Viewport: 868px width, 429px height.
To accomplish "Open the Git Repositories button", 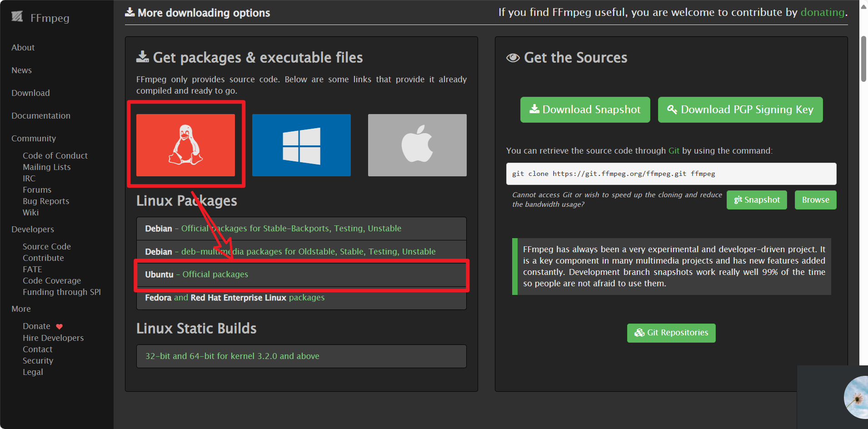I will click(x=671, y=333).
